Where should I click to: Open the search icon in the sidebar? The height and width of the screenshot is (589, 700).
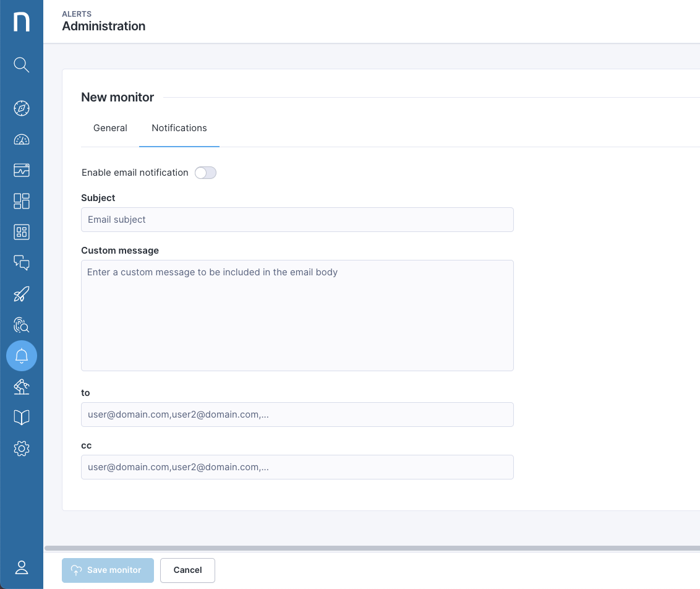22,65
